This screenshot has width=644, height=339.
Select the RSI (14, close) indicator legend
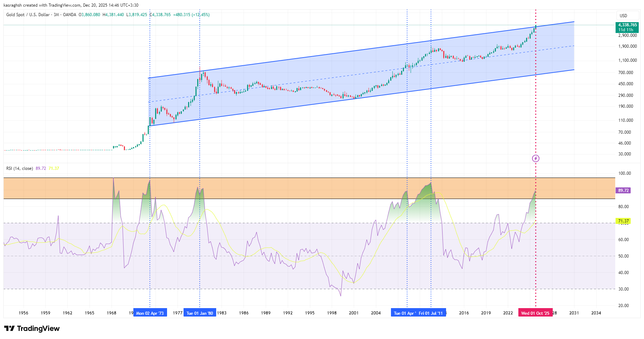coord(20,168)
